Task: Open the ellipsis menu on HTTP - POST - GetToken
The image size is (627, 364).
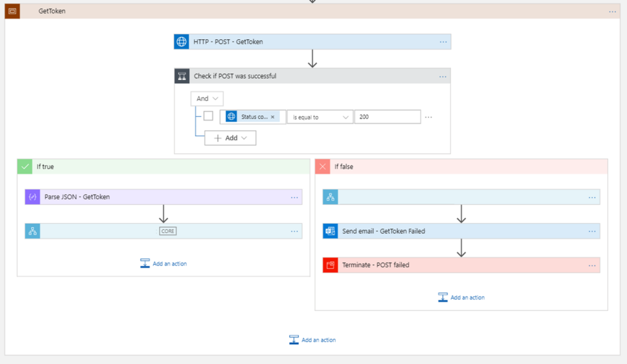Action: click(443, 42)
